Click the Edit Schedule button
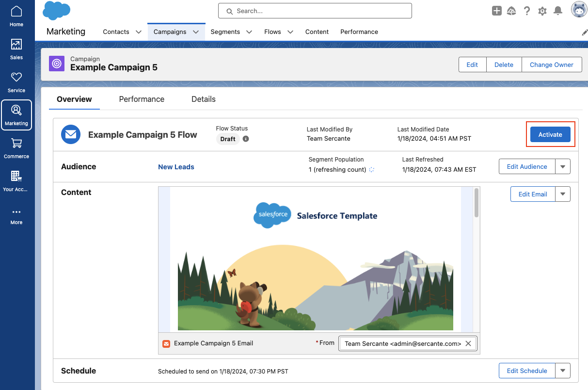Screen dimensions: 588x390 pyautogui.click(x=527, y=371)
